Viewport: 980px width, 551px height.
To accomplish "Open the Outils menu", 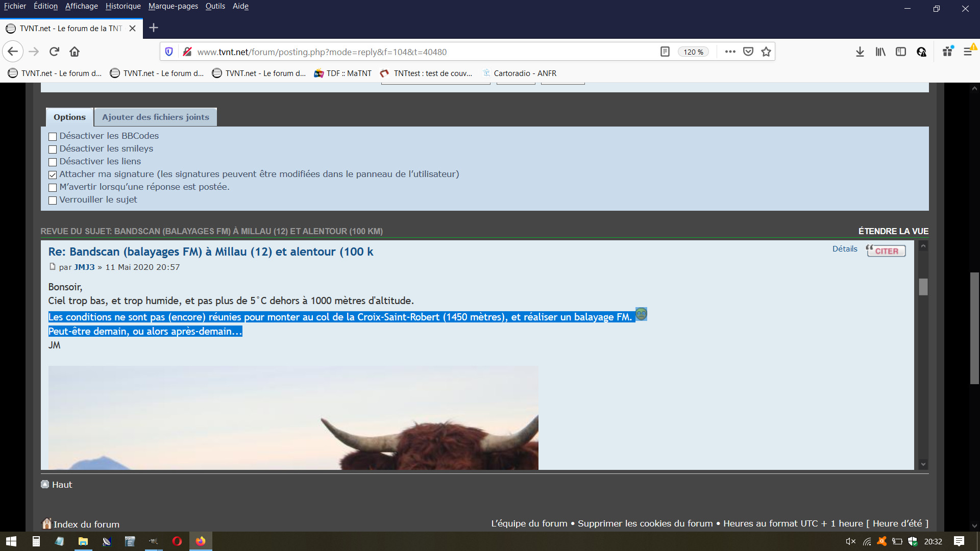I will (x=215, y=6).
